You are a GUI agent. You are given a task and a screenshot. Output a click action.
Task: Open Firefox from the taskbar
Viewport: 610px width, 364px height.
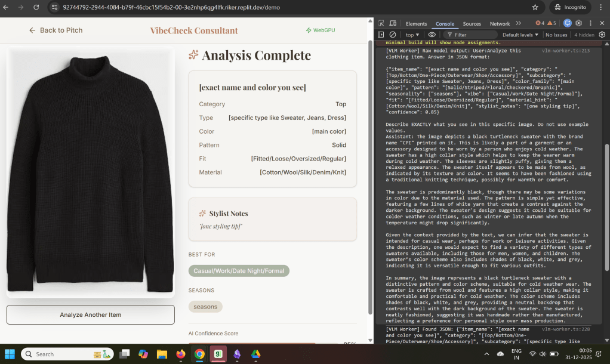[181, 354]
